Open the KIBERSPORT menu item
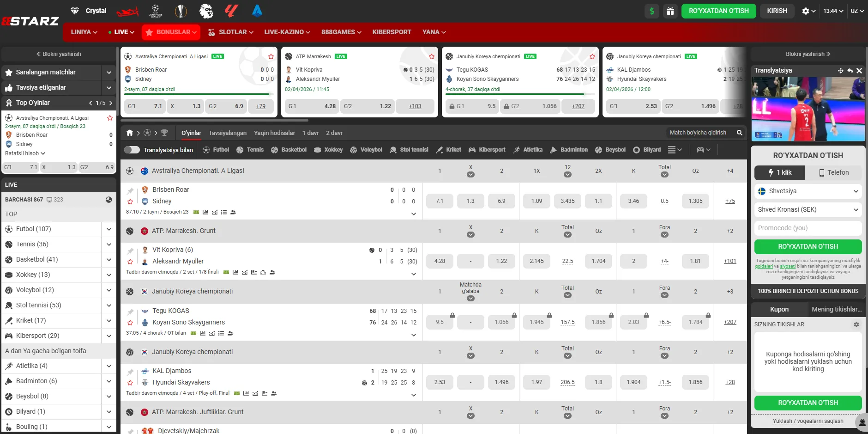The width and height of the screenshot is (868, 434). (x=392, y=32)
